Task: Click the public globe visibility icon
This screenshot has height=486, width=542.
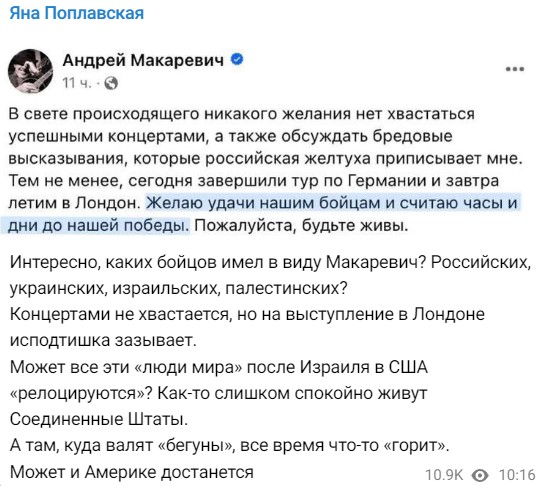Action: click(x=111, y=83)
